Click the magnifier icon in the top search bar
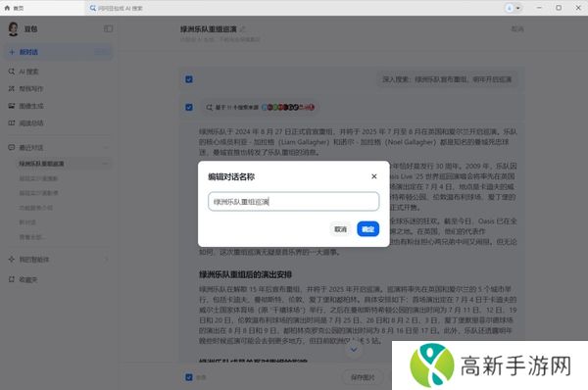The width and height of the screenshot is (588, 390). [93, 8]
